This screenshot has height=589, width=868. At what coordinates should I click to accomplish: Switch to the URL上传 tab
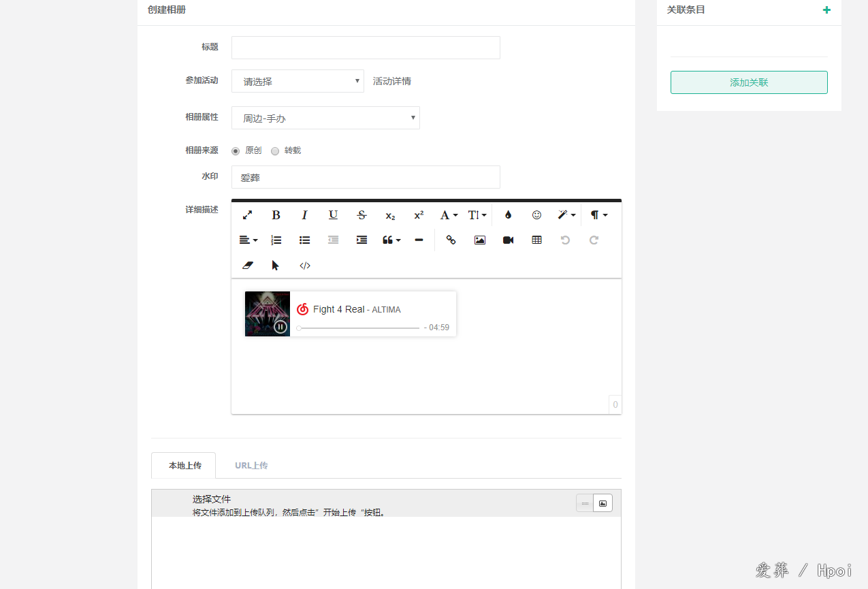[251, 466]
